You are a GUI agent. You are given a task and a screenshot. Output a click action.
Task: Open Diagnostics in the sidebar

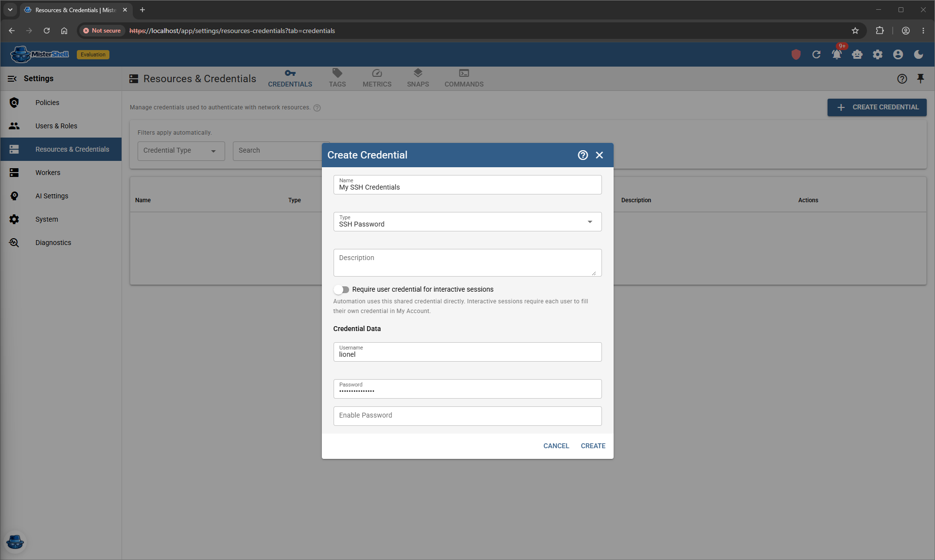(61, 243)
